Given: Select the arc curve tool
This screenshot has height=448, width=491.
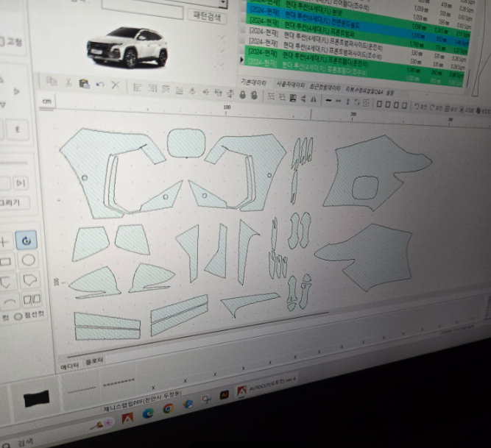Looking at the screenshot, I should tap(10, 302).
